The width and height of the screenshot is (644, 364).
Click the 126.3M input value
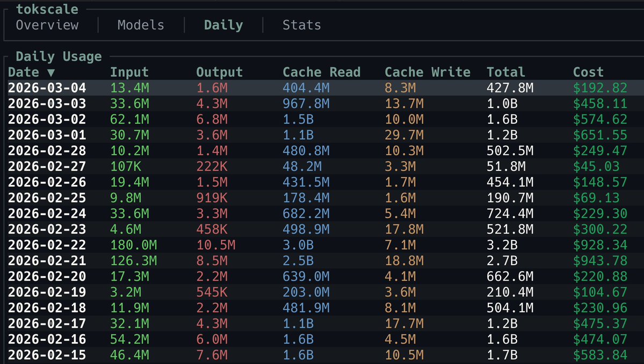coord(134,261)
